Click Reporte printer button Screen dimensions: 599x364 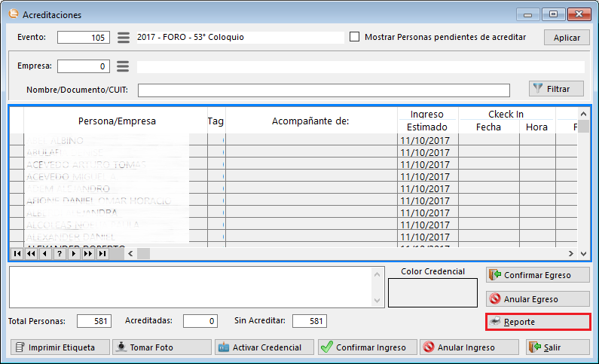coord(537,322)
